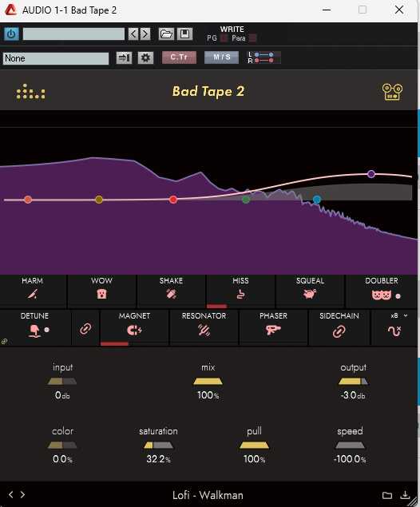The width and height of the screenshot is (420, 507).
Task: Open the SHAKE module tab
Action: pyautogui.click(x=171, y=290)
